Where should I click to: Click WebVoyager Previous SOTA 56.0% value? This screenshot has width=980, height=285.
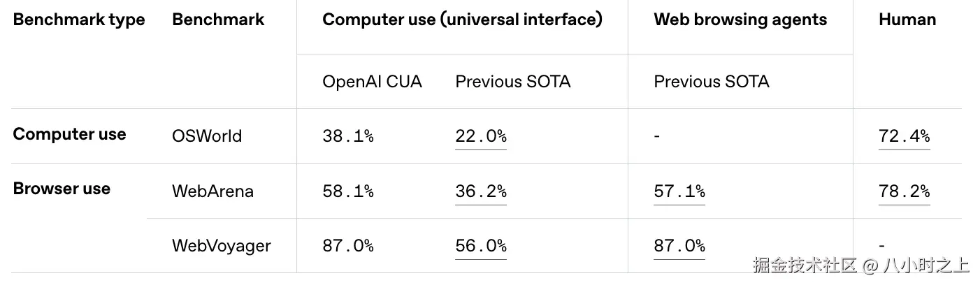pyautogui.click(x=481, y=246)
